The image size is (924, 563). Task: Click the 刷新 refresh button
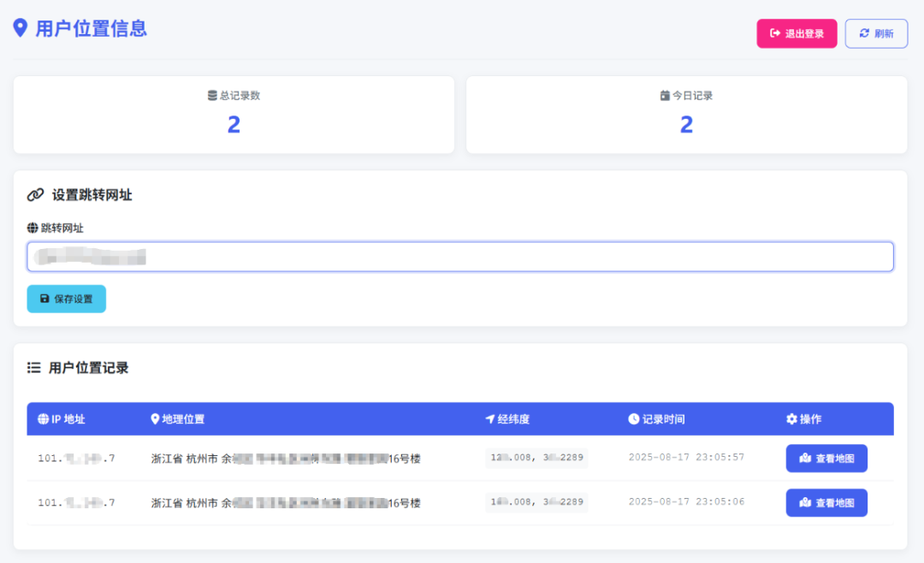pyautogui.click(x=876, y=33)
